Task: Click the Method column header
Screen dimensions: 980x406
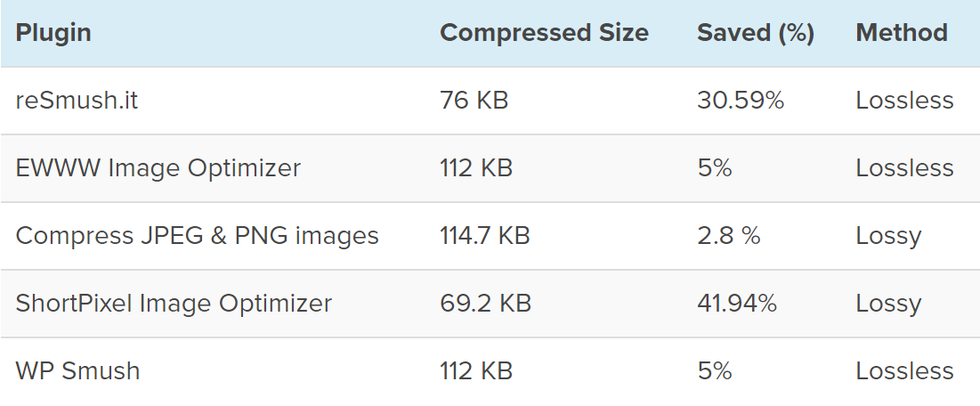Action: [x=901, y=34]
